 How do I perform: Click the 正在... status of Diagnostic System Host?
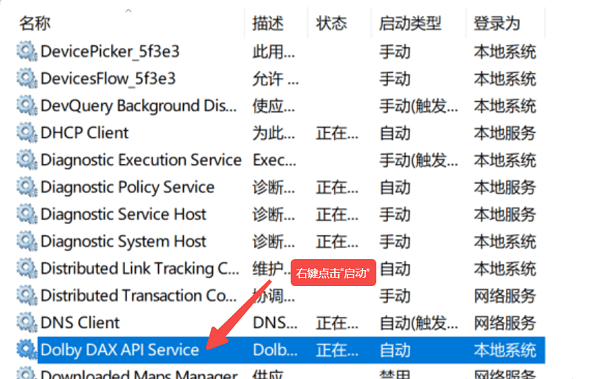click(x=337, y=242)
